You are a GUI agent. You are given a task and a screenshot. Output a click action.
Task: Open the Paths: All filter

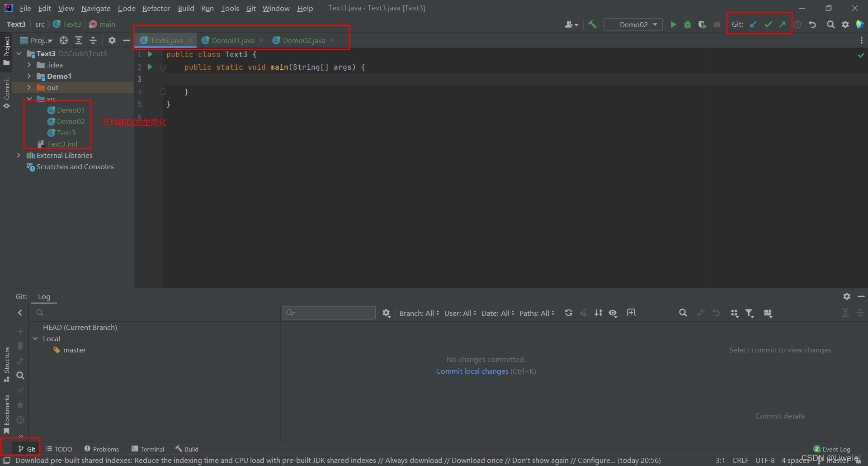(537, 313)
